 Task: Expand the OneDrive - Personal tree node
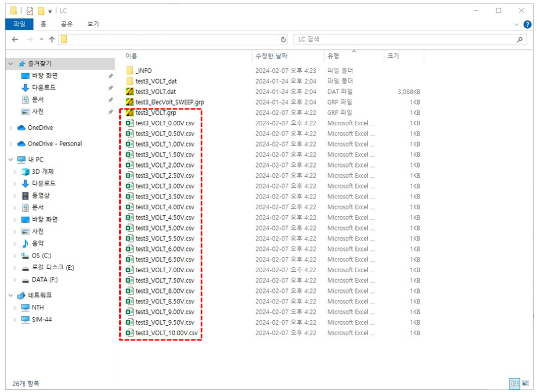tap(11, 144)
